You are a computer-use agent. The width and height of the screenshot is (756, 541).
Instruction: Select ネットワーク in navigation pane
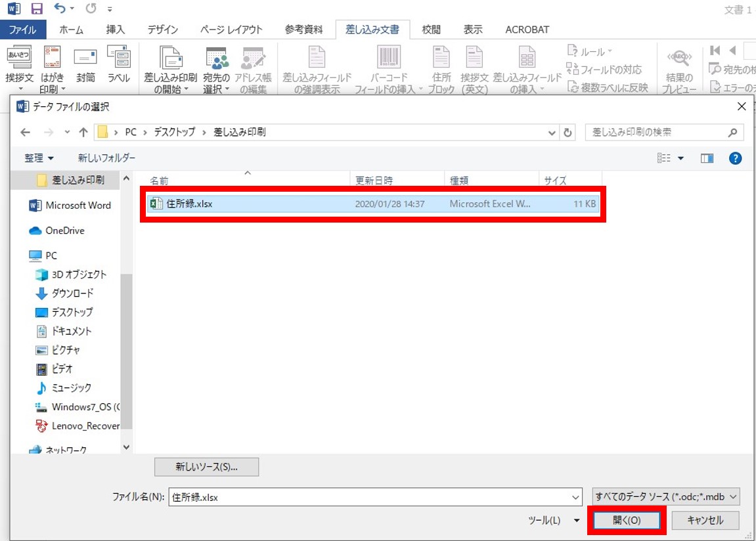point(58,450)
